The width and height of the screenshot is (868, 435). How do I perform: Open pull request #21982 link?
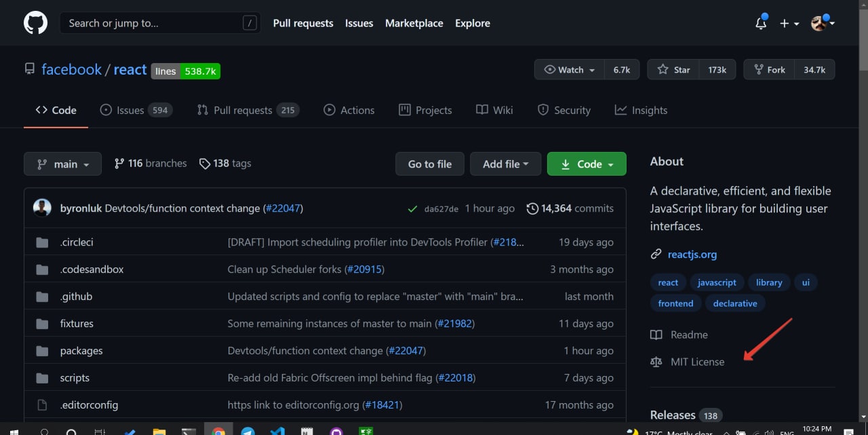(x=454, y=324)
